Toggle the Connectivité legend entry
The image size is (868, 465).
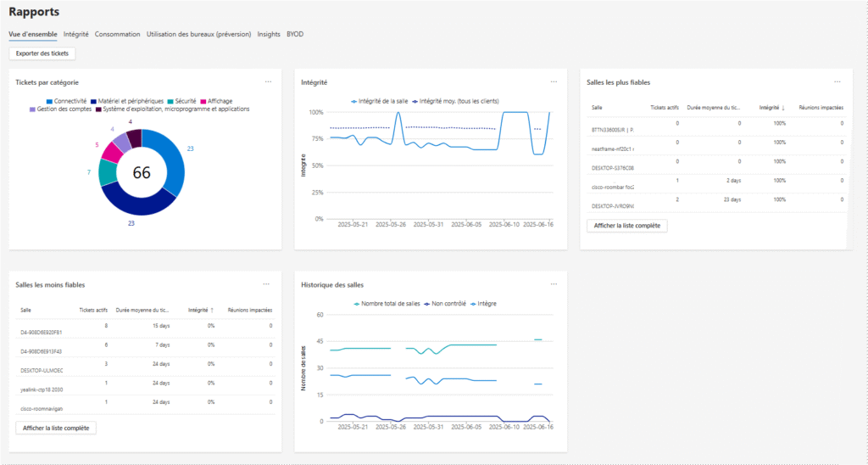point(66,102)
